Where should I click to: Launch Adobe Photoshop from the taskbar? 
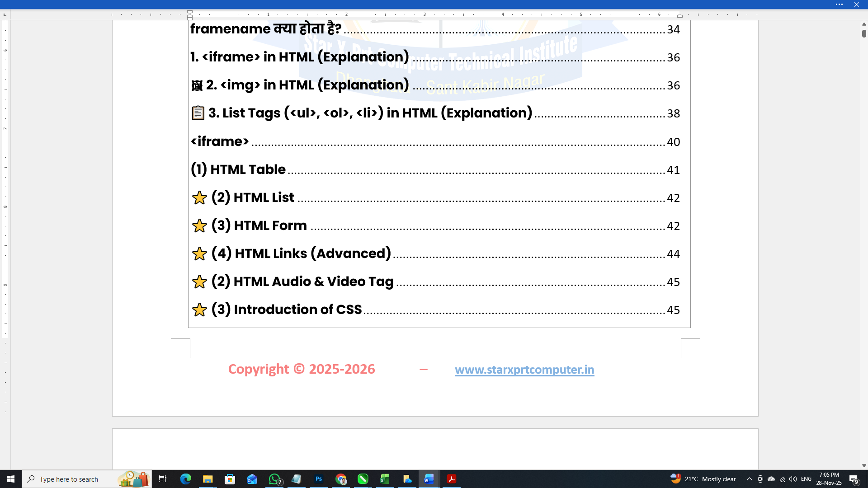coord(319,479)
